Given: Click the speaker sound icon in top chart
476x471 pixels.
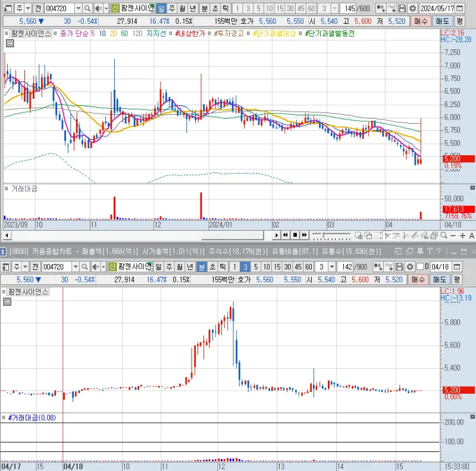Looking at the screenshot, I should (x=98, y=8).
